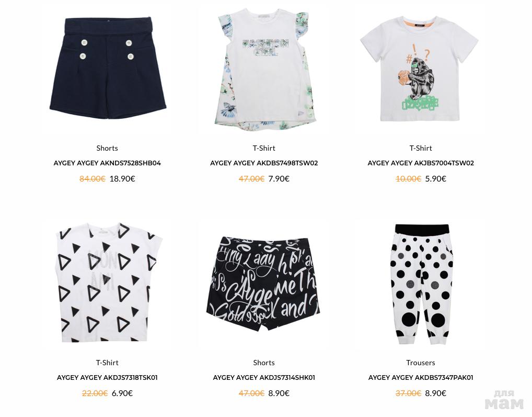Click product link AYGEY AYGEY AKJBS7004TSW02
Screen dimensions: 532x417
pyautogui.click(x=421, y=163)
